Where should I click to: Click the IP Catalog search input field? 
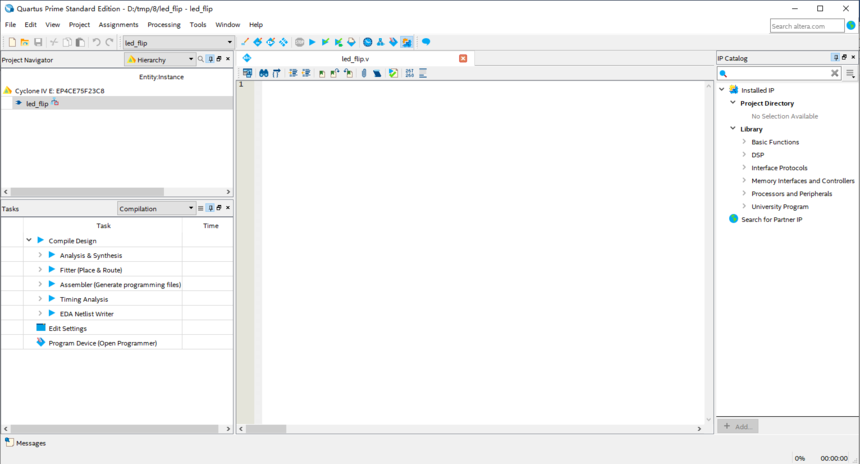click(x=779, y=73)
